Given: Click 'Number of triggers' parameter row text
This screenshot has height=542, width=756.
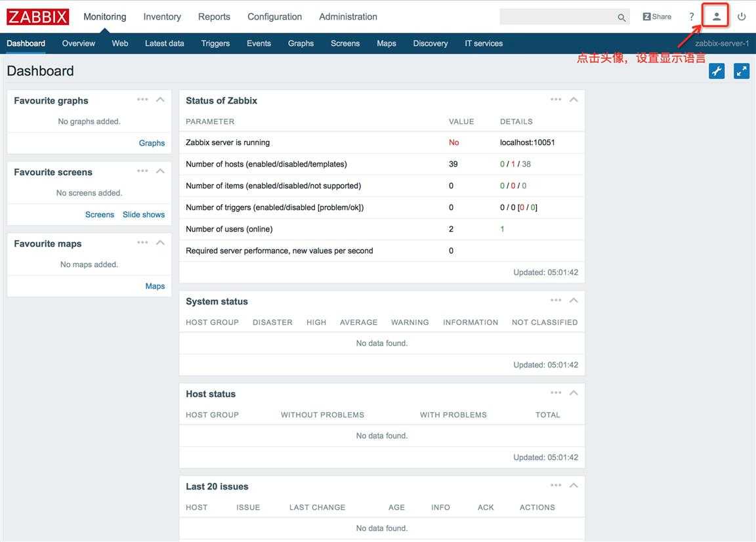Looking at the screenshot, I should point(275,207).
